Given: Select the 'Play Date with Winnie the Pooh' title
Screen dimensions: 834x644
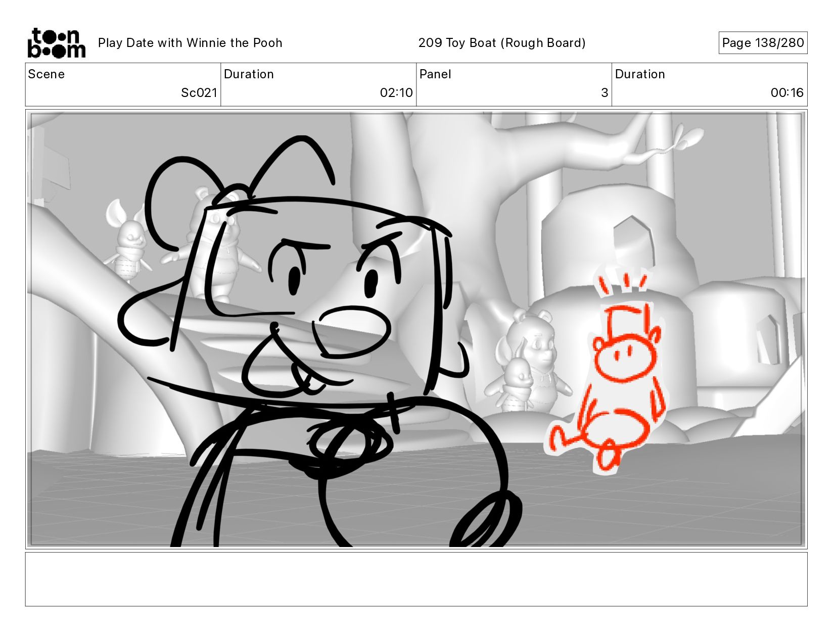Looking at the screenshot, I should (190, 43).
